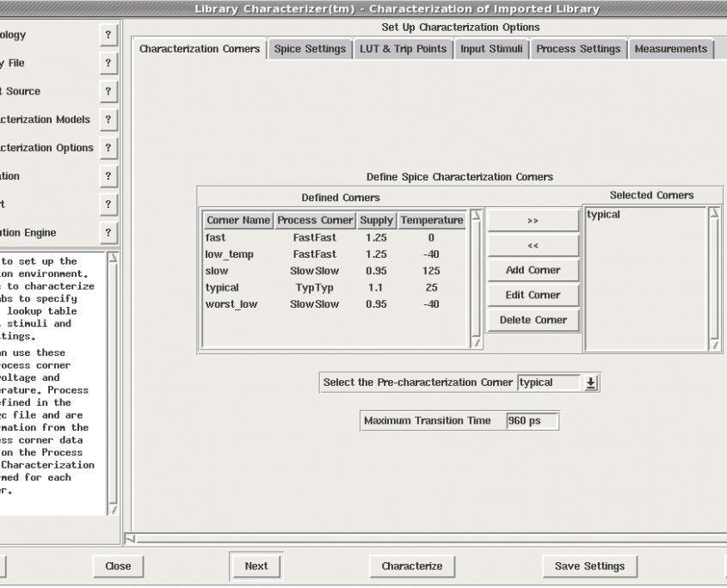This screenshot has width=727, height=588.
Task: Open help for Library File setting
Action: (x=108, y=63)
